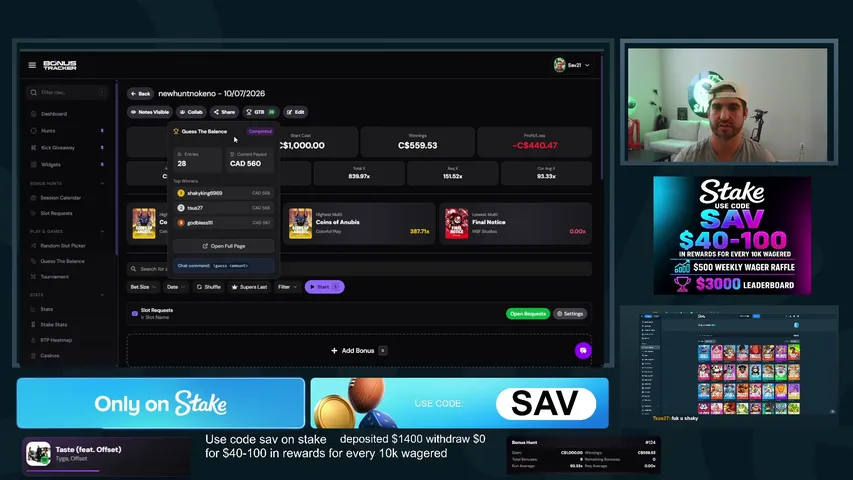Toggle the Notes Visible button
This screenshot has width=853, height=480.
coord(150,112)
